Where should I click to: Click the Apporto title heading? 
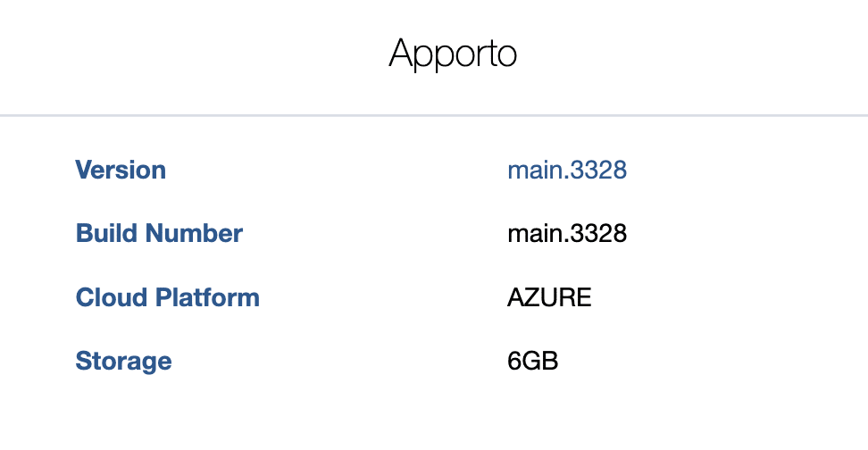[x=453, y=54]
